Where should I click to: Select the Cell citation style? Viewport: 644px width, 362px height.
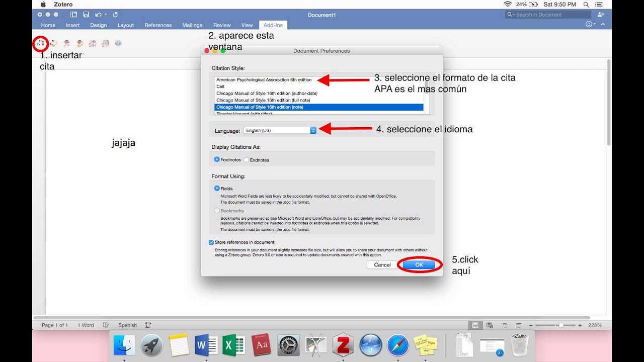pos(319,86)
